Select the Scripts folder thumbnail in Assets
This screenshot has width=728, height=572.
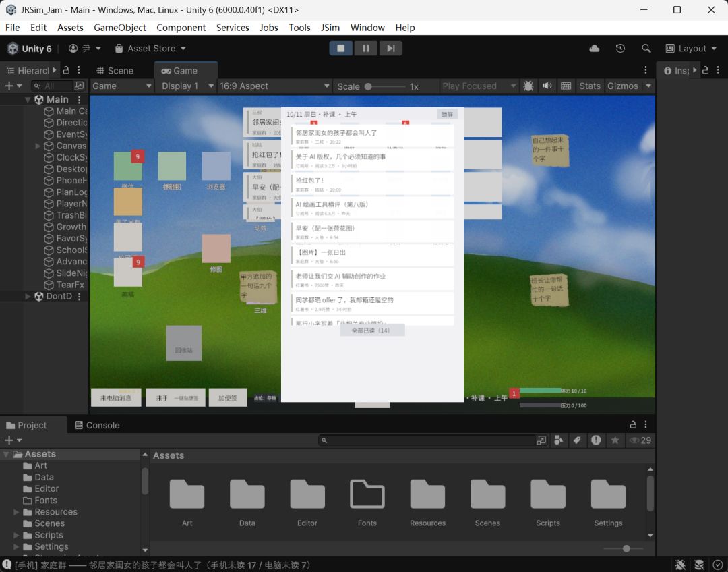pos(548,503)
